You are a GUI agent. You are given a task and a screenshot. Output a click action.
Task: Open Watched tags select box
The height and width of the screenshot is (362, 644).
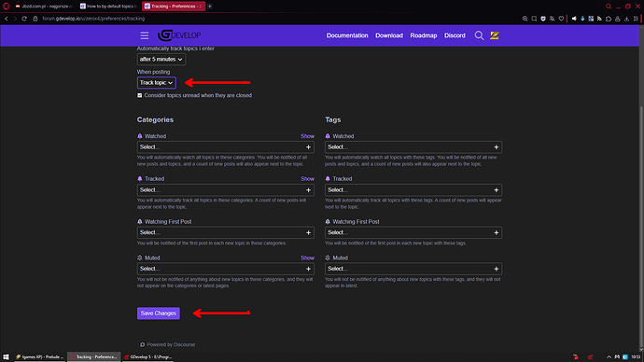[413, 146]
